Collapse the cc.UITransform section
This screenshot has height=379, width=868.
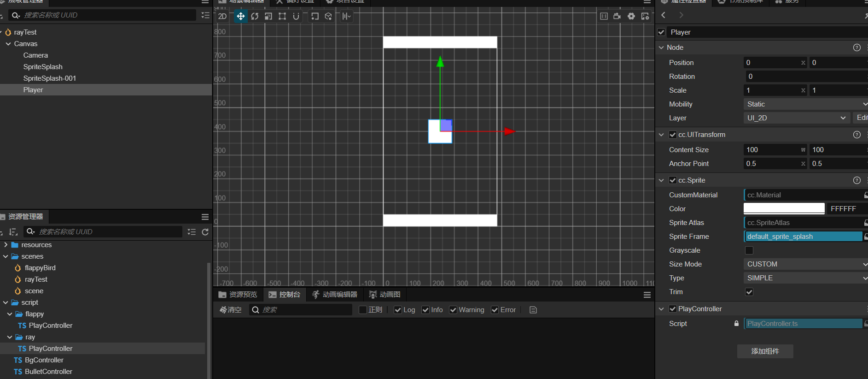(661, 135)
